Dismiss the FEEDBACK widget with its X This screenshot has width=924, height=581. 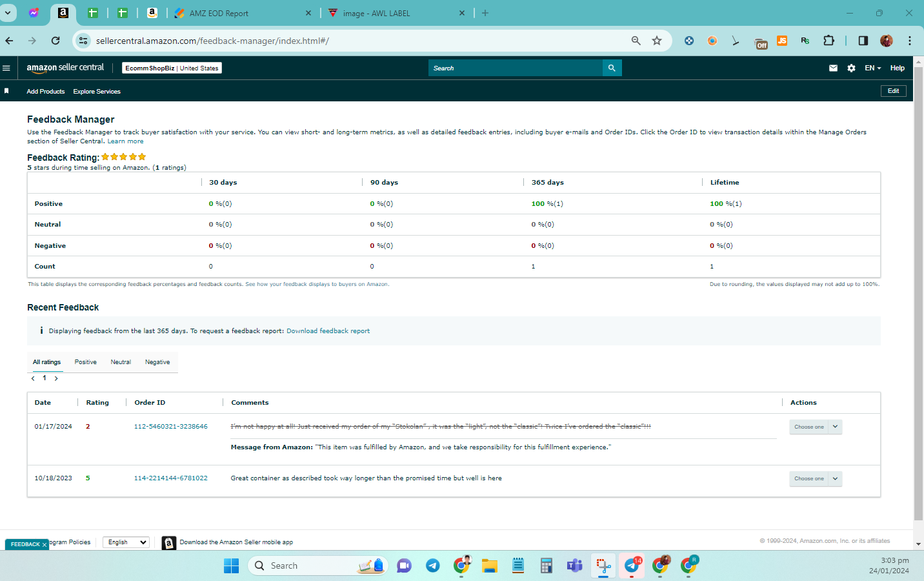tap(45, 544)
